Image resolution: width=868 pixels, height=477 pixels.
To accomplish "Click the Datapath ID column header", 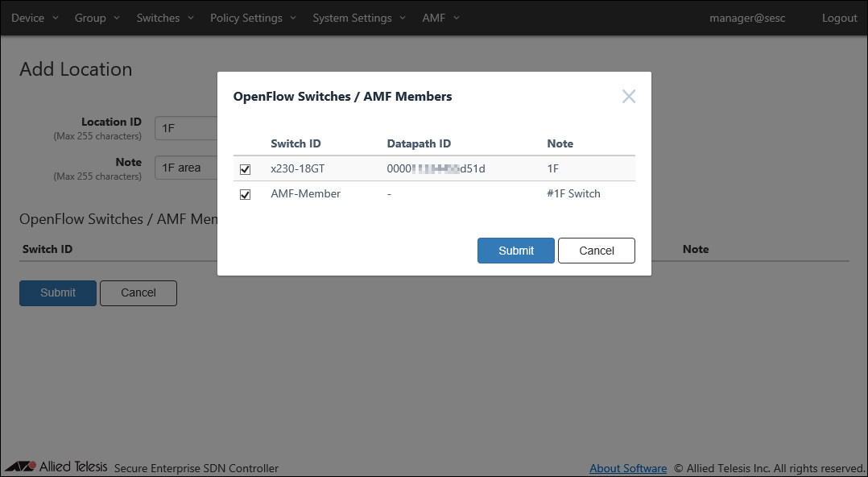I will [419, 143].
